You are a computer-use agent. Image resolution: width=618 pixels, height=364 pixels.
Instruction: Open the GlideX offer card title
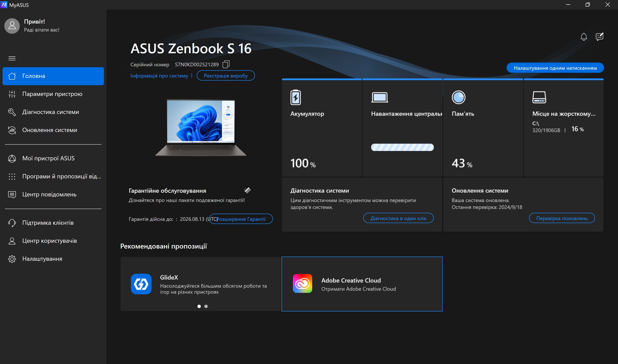click(x=169, y=278)
